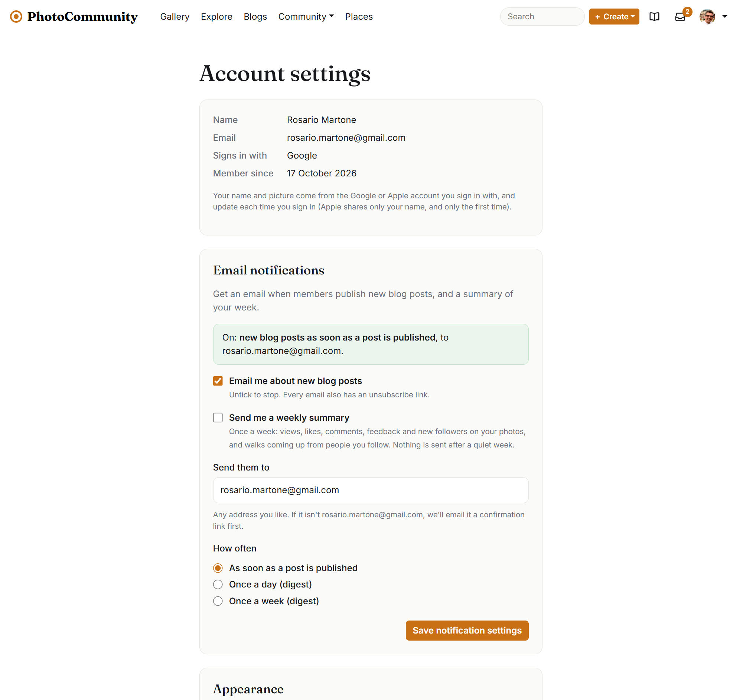Click the PhotoCommunity site title

click(82, 16)
